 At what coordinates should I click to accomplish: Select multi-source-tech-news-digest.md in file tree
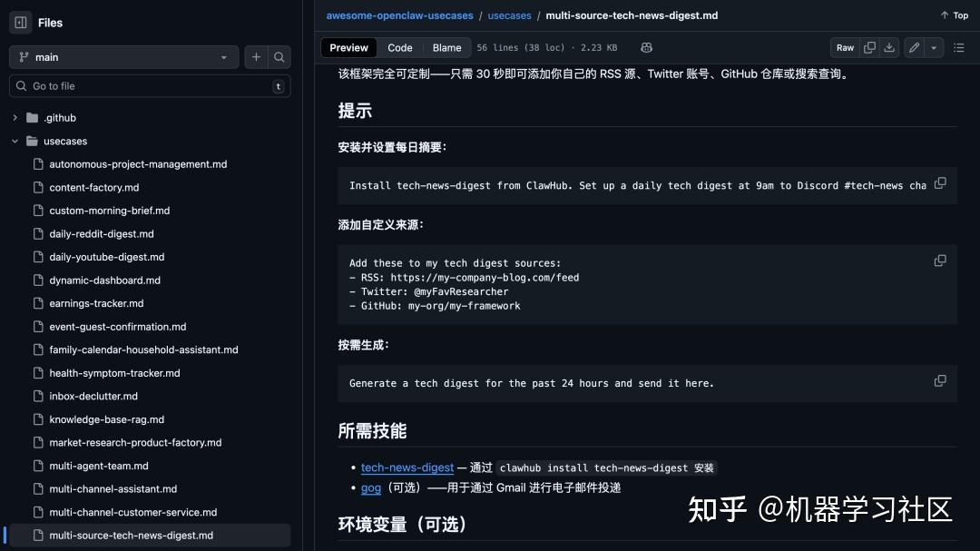tap(150, 536)
